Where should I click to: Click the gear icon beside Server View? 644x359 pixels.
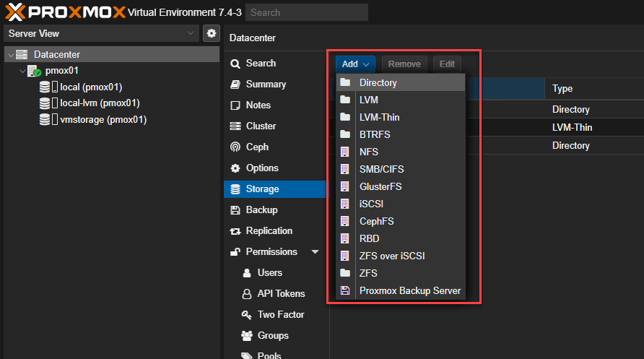click(211, 33)
